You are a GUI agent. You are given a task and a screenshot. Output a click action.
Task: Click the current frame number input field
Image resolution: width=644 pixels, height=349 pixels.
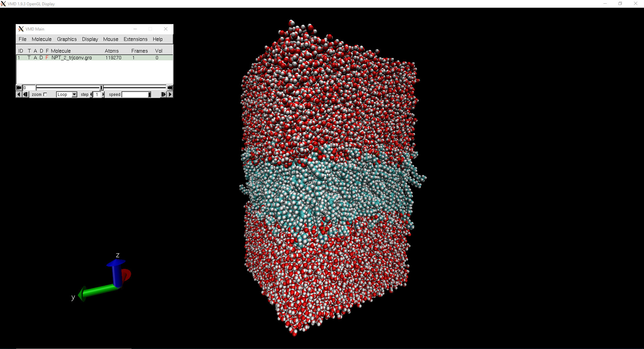click(x=29, y=88)
